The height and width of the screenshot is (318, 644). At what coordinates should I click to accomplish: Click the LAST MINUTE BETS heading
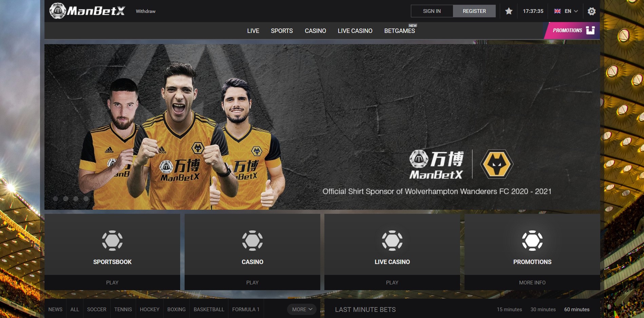tap(365, 310)
